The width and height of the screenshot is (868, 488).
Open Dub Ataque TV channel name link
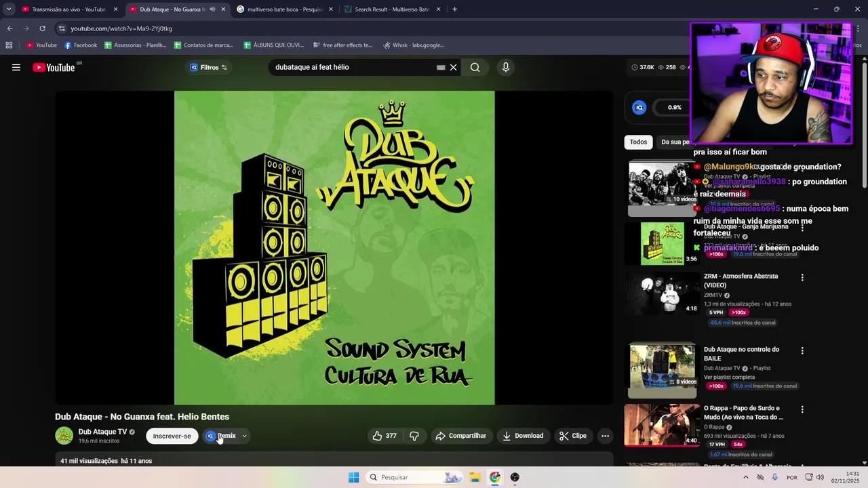tap(102, 432)
